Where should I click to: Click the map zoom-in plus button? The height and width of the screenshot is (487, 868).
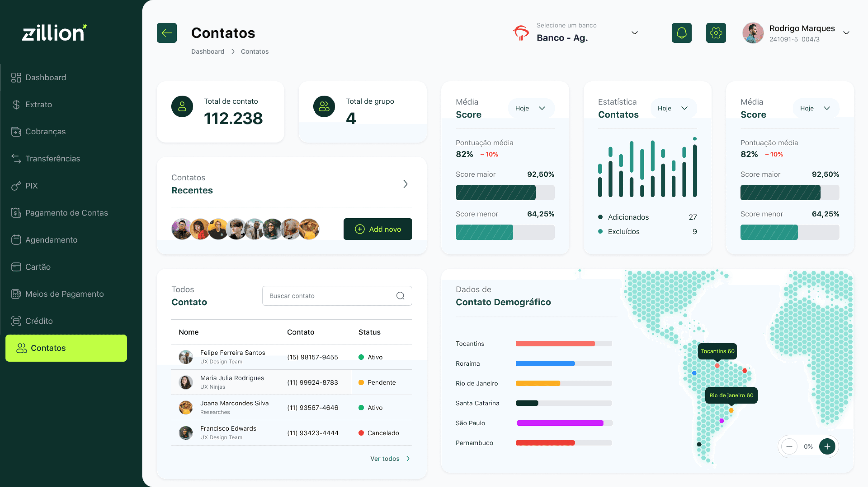[x=827, y=446]
